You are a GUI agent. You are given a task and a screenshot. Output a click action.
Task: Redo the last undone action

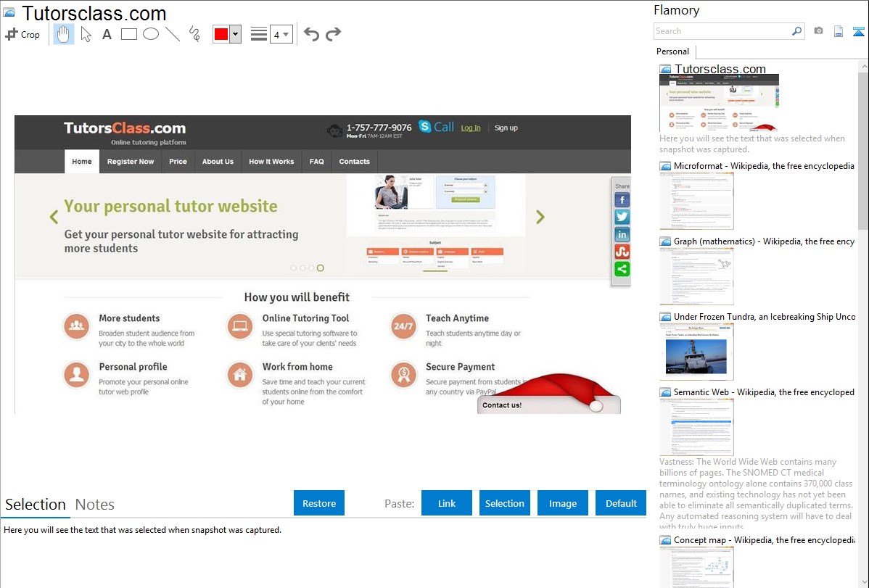[333, 34]
